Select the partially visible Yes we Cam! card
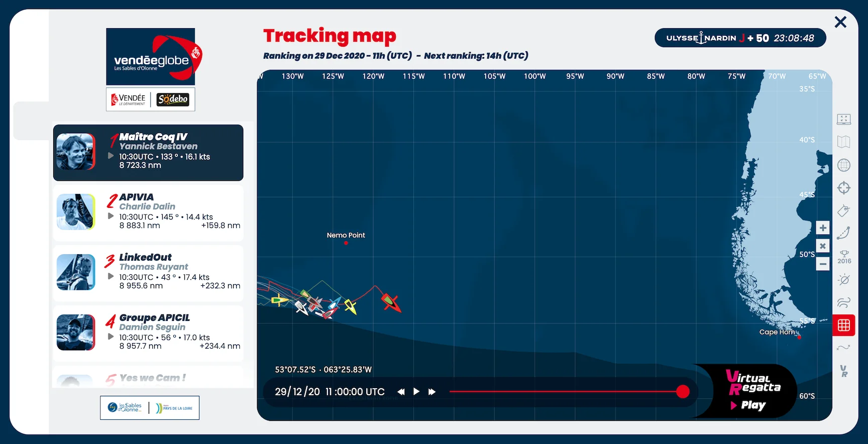The height and width of the screenshot is (444, 868). 148,377
